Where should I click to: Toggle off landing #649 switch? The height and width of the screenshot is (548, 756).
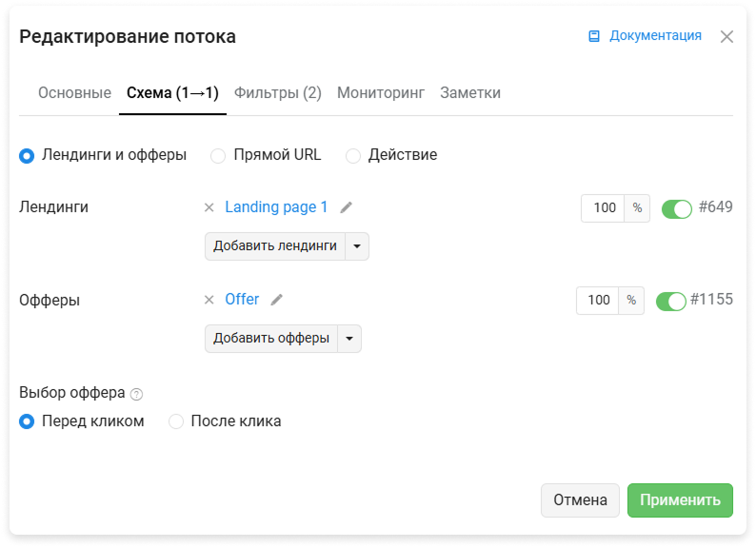(676, 209)
